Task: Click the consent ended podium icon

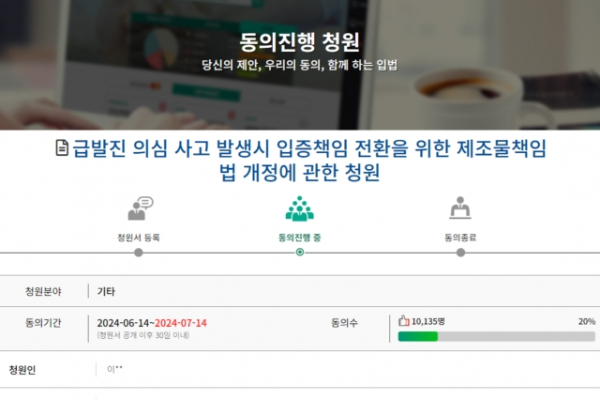Action: [460, 208]
